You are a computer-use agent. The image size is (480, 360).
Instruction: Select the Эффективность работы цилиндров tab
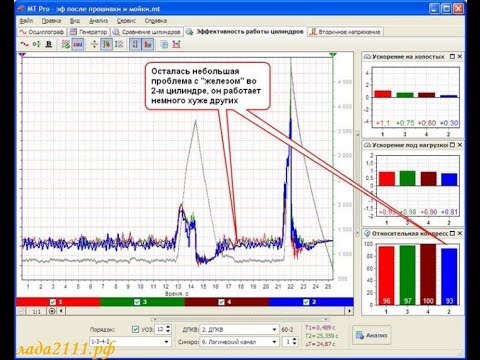245,32
